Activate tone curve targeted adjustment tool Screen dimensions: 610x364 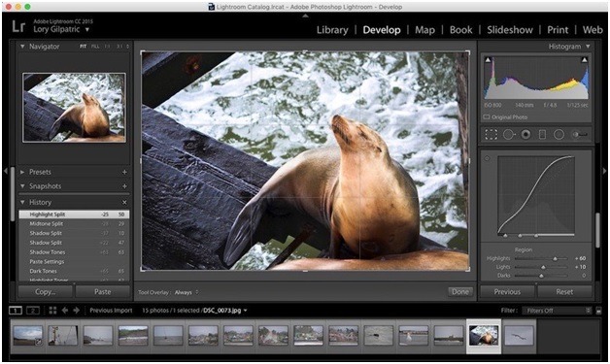tap(487, 158)
